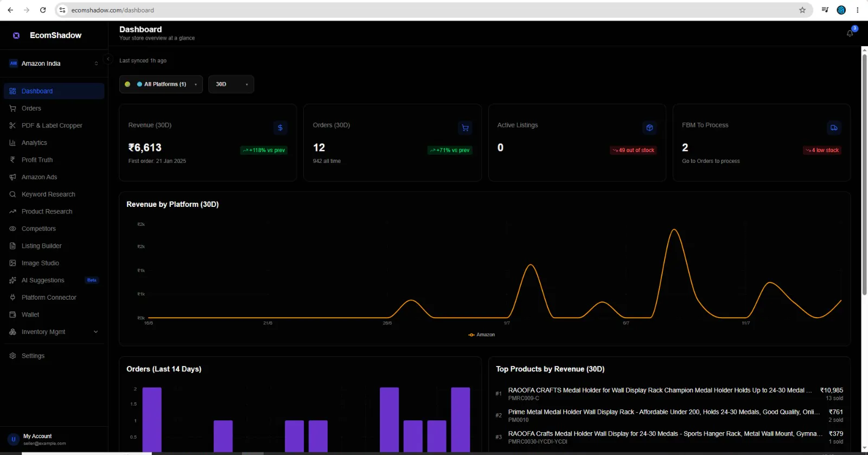This screenshot has height=455, width=868.
Task: Click the ₹6,613 revenue value
Action: 145,148
